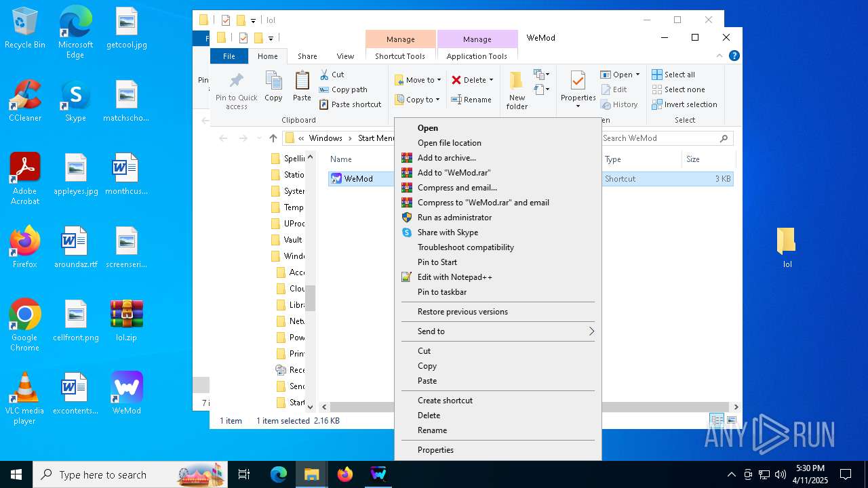The image size is (868, 488).
Task: Click the Cut ribbon command
Action: pyautogui.click(x=332, y=75)
